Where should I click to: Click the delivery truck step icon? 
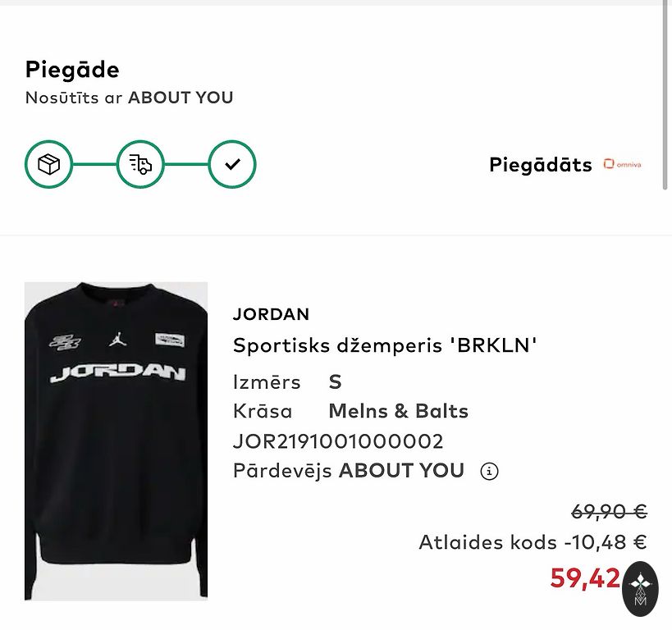(141, 164)
